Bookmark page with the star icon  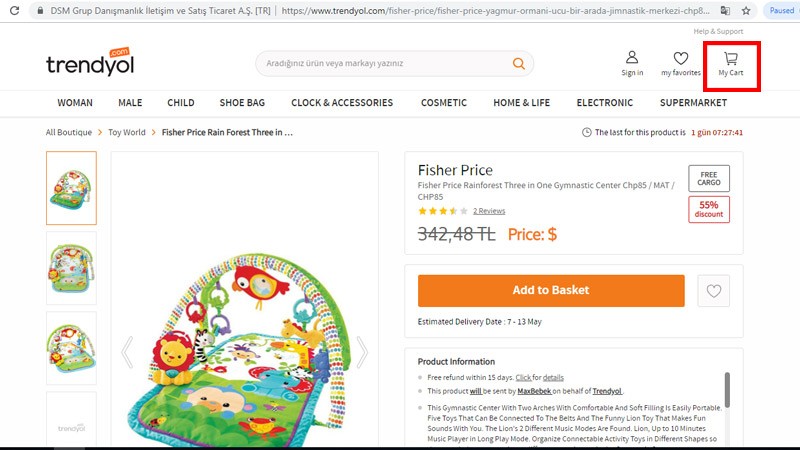point(747,10)
